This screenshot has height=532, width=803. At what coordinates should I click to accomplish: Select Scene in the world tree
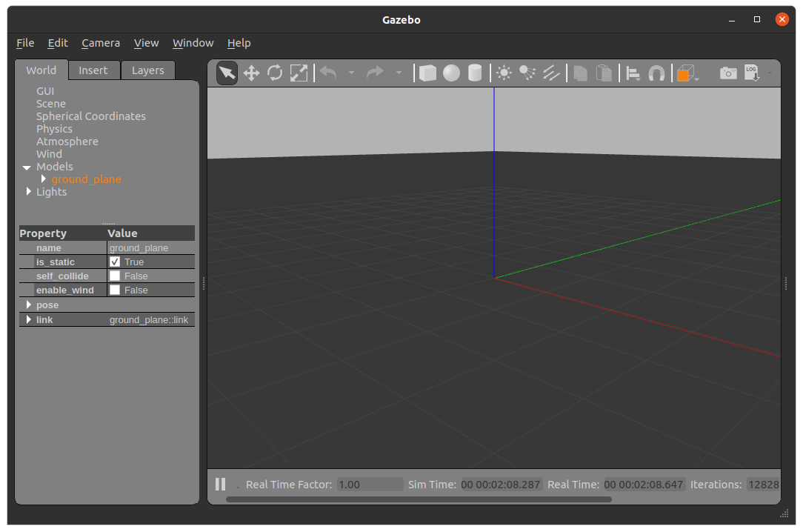50,104
